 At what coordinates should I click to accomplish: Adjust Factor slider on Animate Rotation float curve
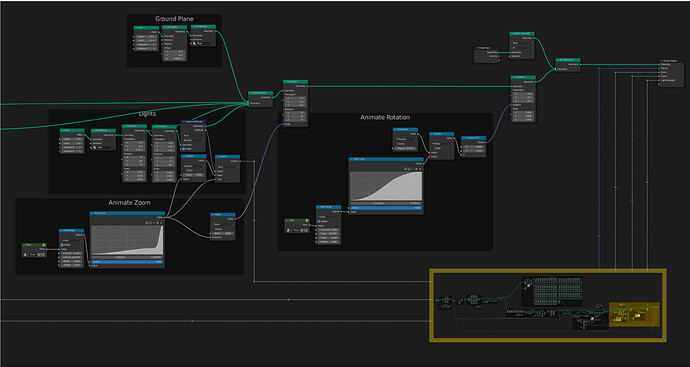[x=386, y=208]
